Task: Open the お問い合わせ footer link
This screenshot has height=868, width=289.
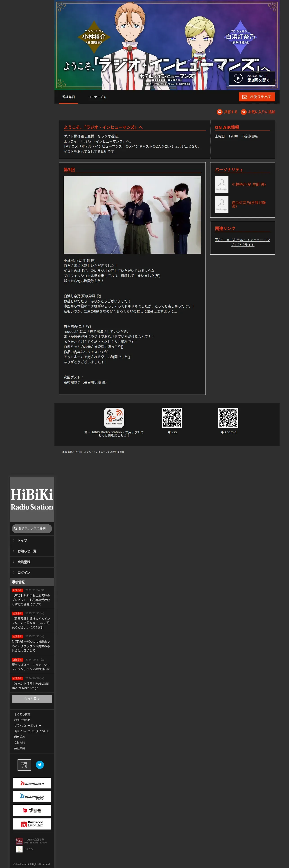Action: point(22,720)
